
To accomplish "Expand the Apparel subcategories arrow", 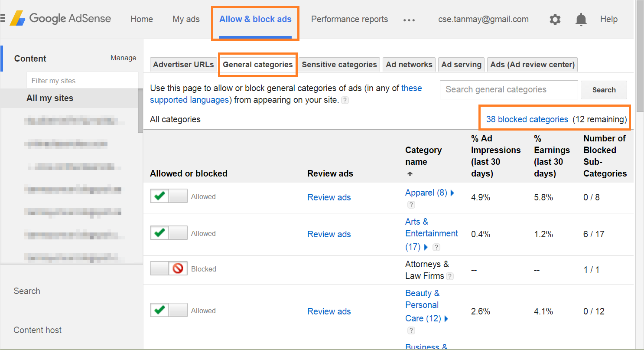I will coord(452,193).
